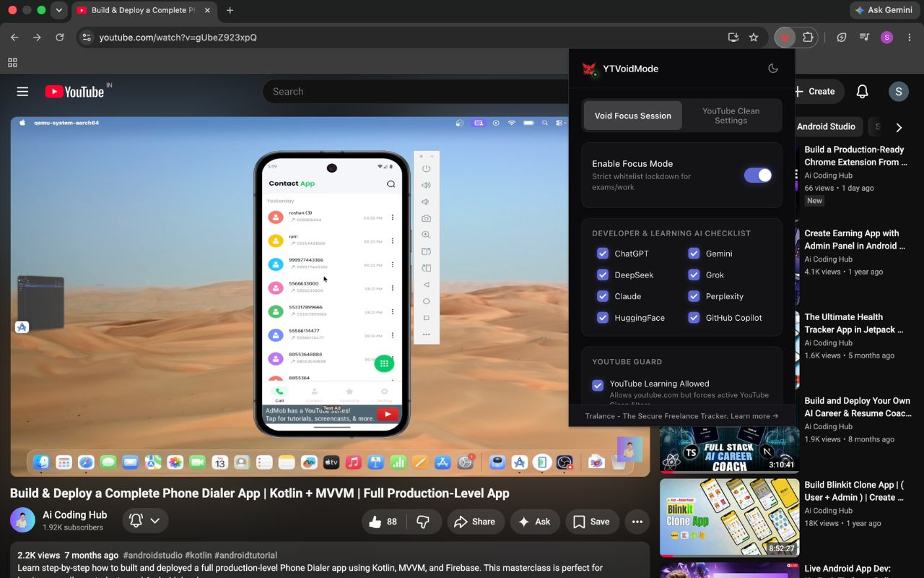Disable the Enable Focus Mode switch
The height and width of the screenshot is (578, 924).
click(x=757, y=175)
